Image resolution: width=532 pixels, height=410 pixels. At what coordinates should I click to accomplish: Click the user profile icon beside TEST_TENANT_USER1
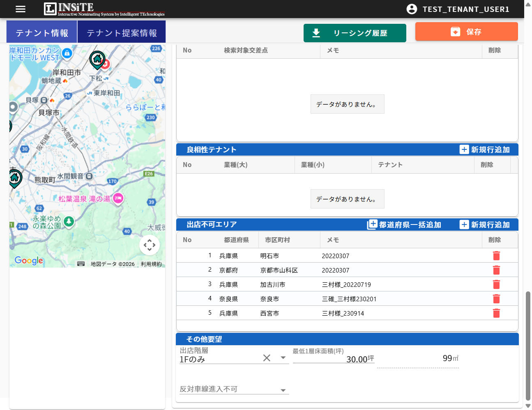click(412, 9)
